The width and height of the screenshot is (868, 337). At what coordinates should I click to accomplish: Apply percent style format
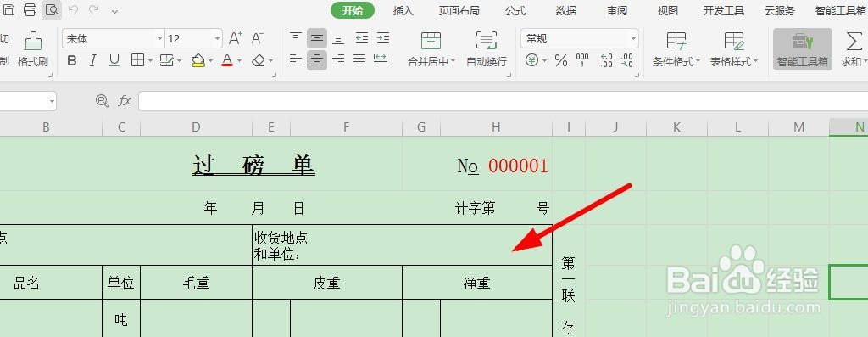click(x=561, y=60)
